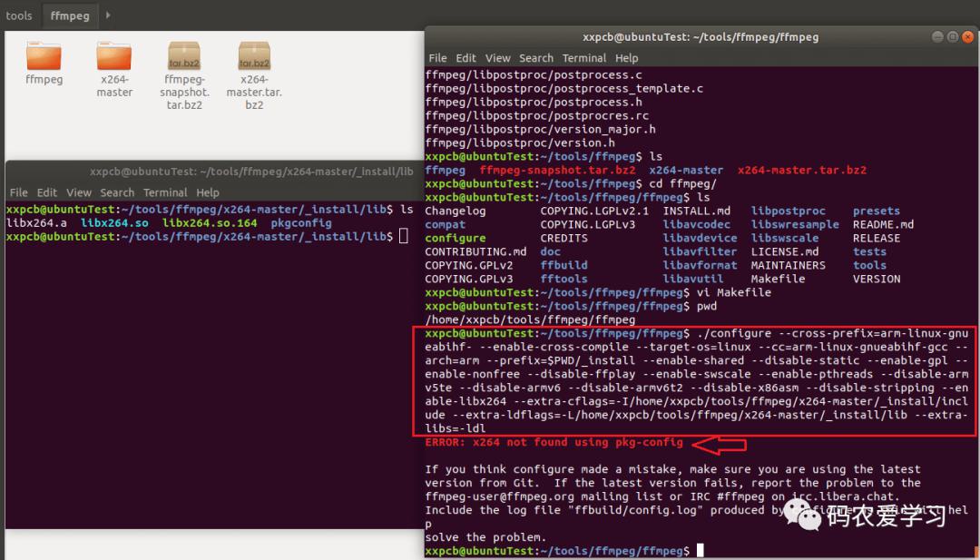Click COPYING.LGPLv2.1 in the listing
Viewport: 980px width, 560px height.
[x=594, y=211]
